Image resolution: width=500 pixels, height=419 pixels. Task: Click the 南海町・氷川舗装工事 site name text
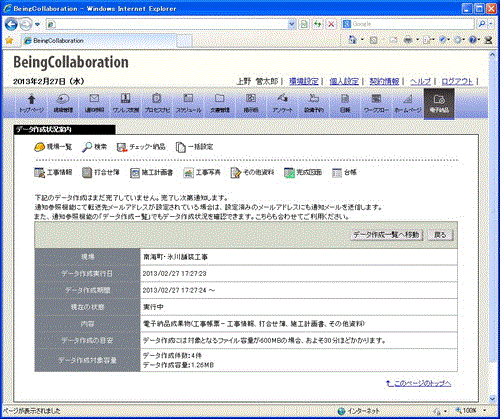point(176,257)
